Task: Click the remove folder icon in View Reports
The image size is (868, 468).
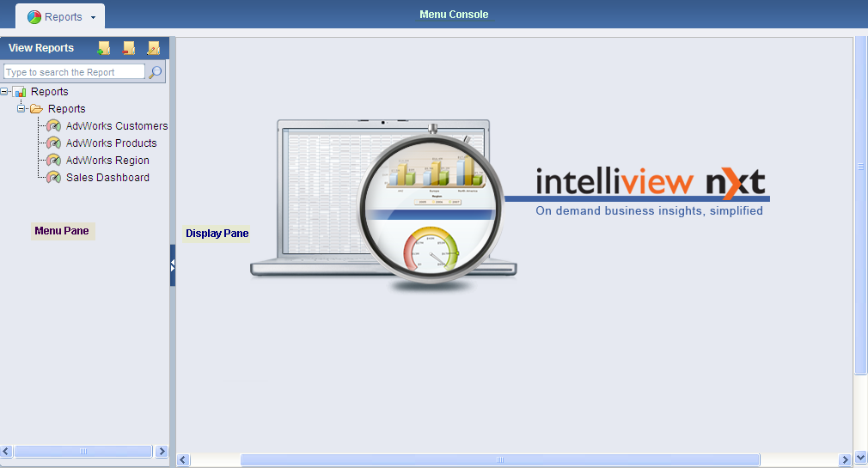Action: pyautogui.click(x=129, y=48)
